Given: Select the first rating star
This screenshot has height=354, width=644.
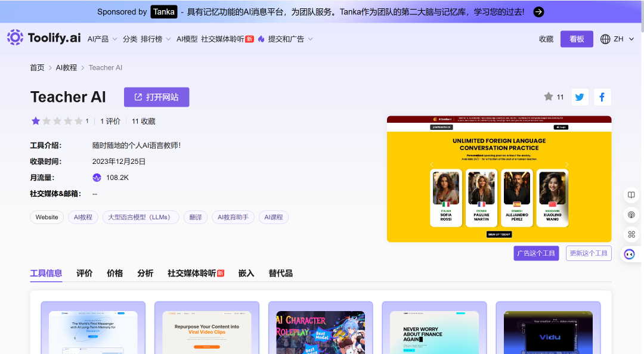Looking at the screenshot, I should pos(36,121).
